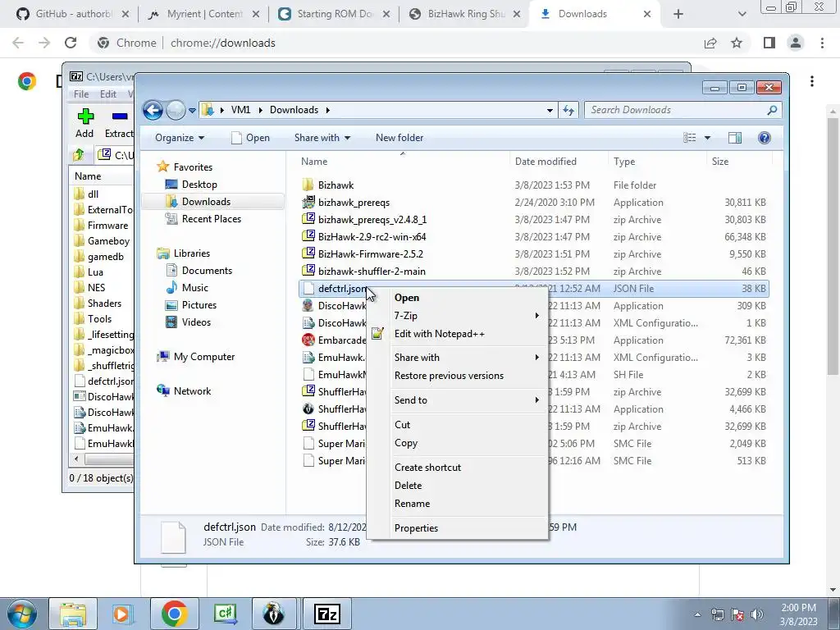The image size is (840, 630).
Task: Click the New folder button
Action: coord(399,138)
